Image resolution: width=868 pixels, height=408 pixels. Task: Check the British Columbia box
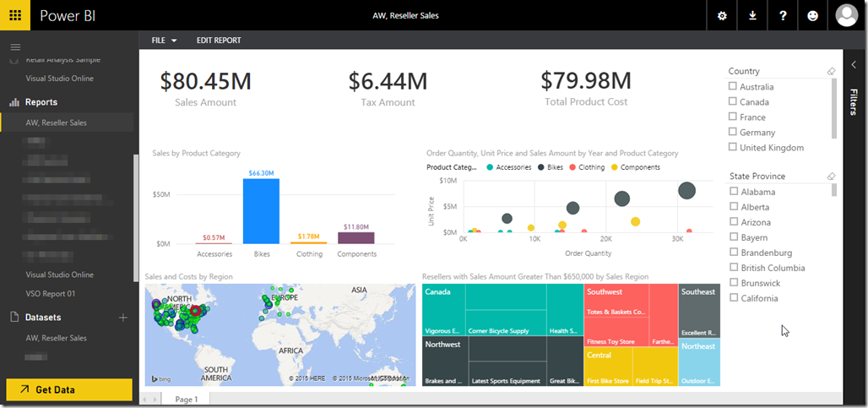point(734,268)
